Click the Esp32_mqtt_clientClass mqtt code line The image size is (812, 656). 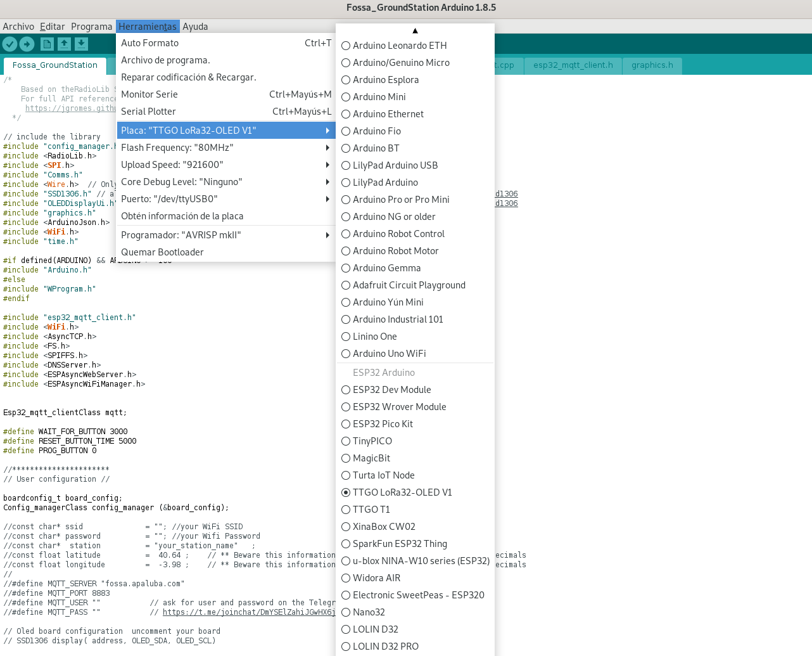[65, 413]
